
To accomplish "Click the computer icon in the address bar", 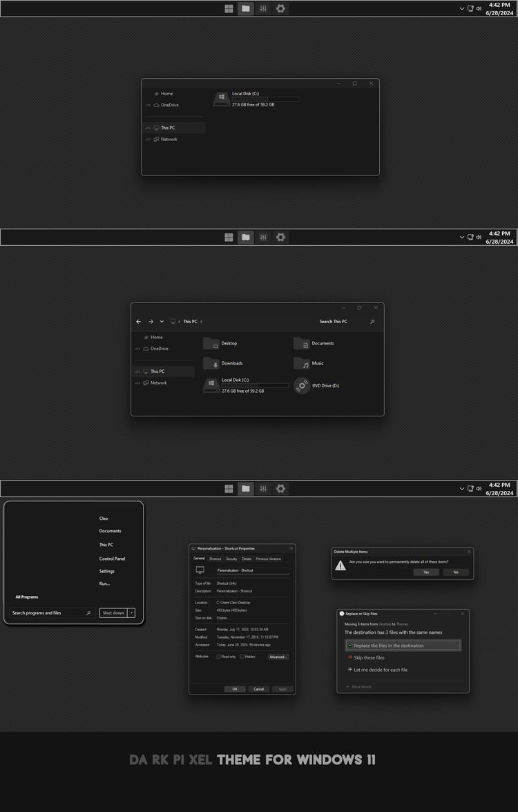I will (x=173, y=321).
